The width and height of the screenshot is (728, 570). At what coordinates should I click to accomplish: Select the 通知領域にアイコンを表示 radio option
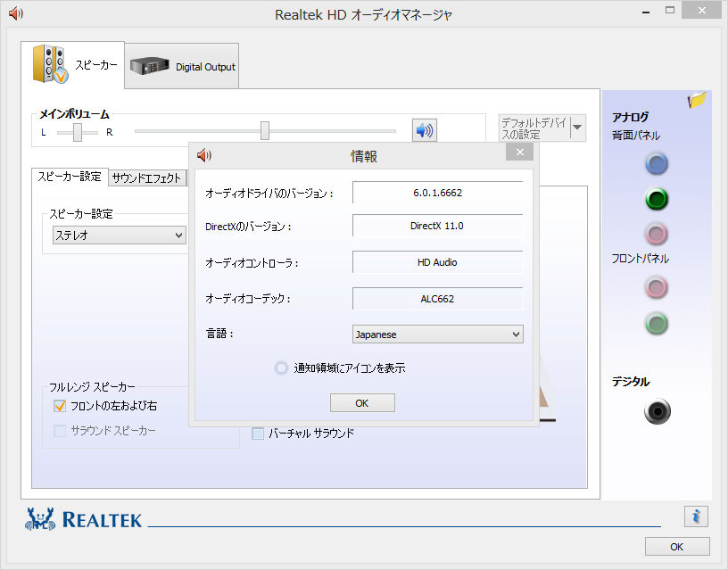[x=281, y=368]
